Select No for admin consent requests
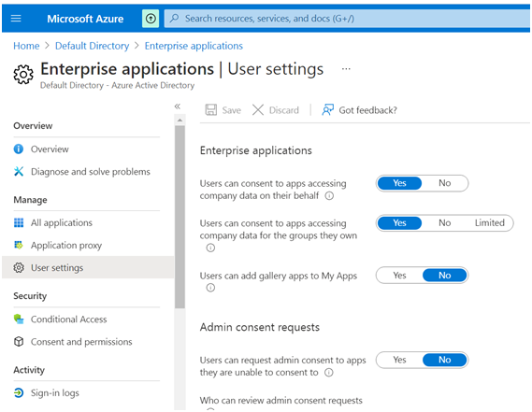Screen dimensions: 532x412 click(x=444, y=360)
